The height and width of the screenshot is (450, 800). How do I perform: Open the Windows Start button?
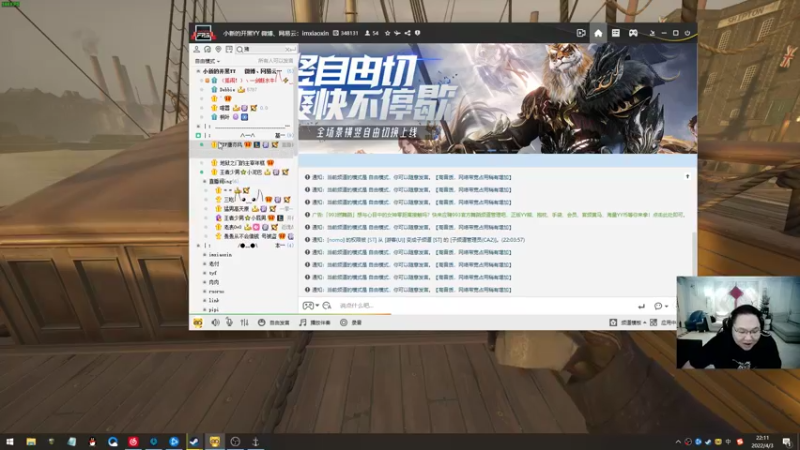[x=10, y=441]
